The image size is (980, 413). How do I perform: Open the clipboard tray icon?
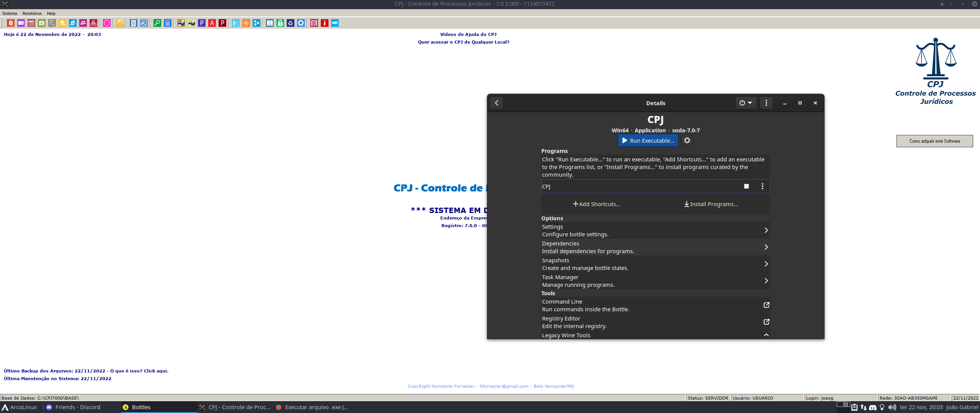pos(854,407)
